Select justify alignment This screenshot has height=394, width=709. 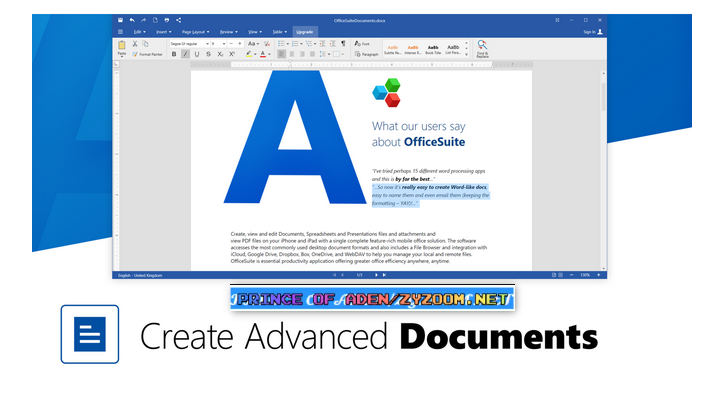(x=312, y=54)
